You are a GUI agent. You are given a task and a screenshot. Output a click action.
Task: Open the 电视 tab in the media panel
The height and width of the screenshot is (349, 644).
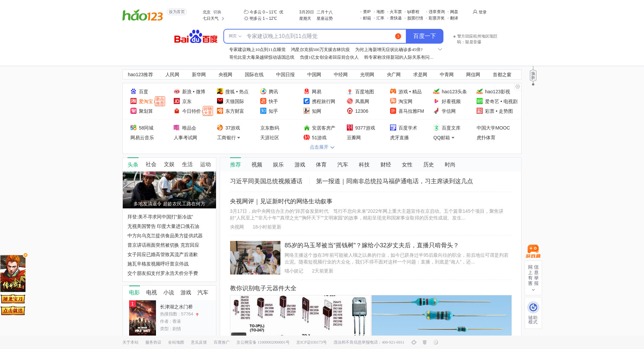[x=152, y=293]
